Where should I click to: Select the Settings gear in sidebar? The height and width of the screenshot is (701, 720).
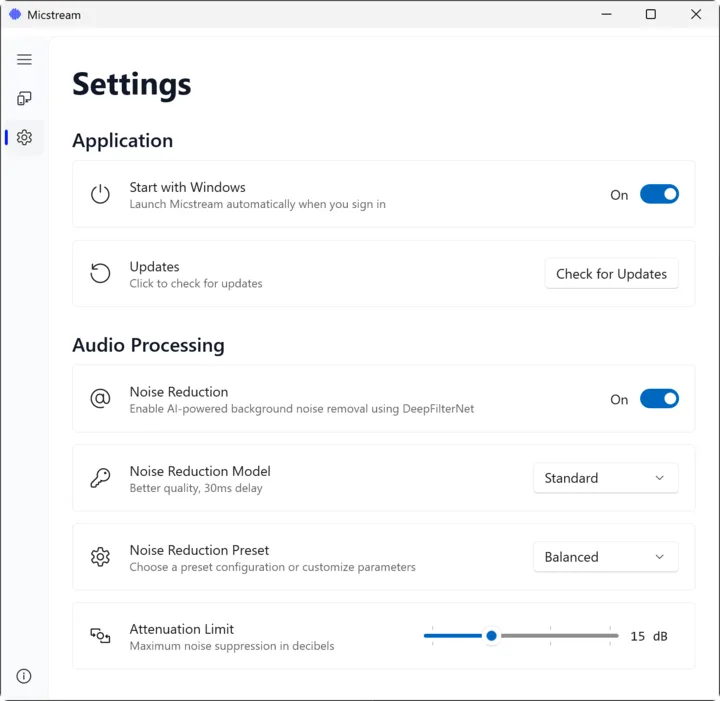point(24,137)
